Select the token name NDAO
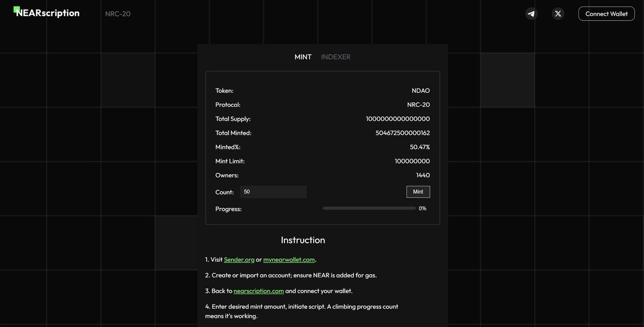644x327 pixels. click(x=421, y=91)
